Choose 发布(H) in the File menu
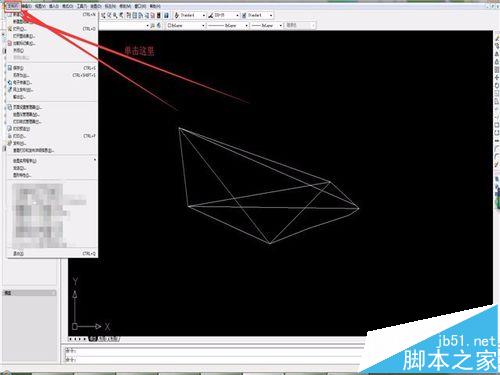 click(52, 143)
